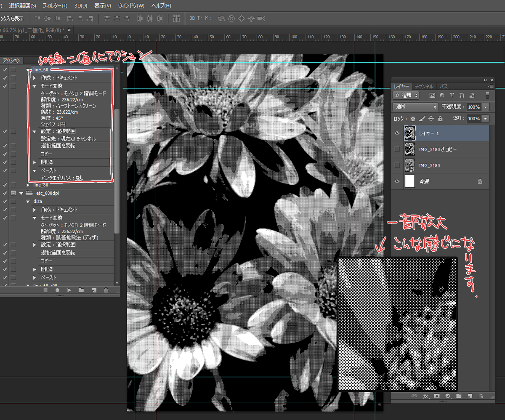Click delete action trash icon in Actions panel

(x=106, y=290)
